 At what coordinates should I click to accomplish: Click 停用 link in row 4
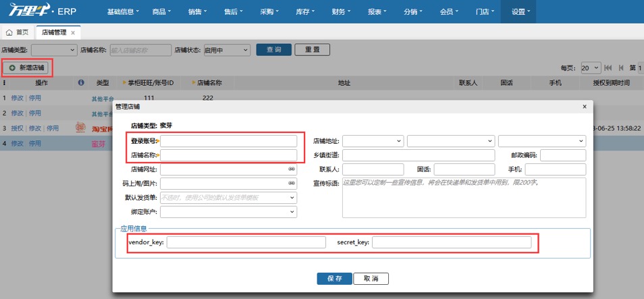(35, 143)
